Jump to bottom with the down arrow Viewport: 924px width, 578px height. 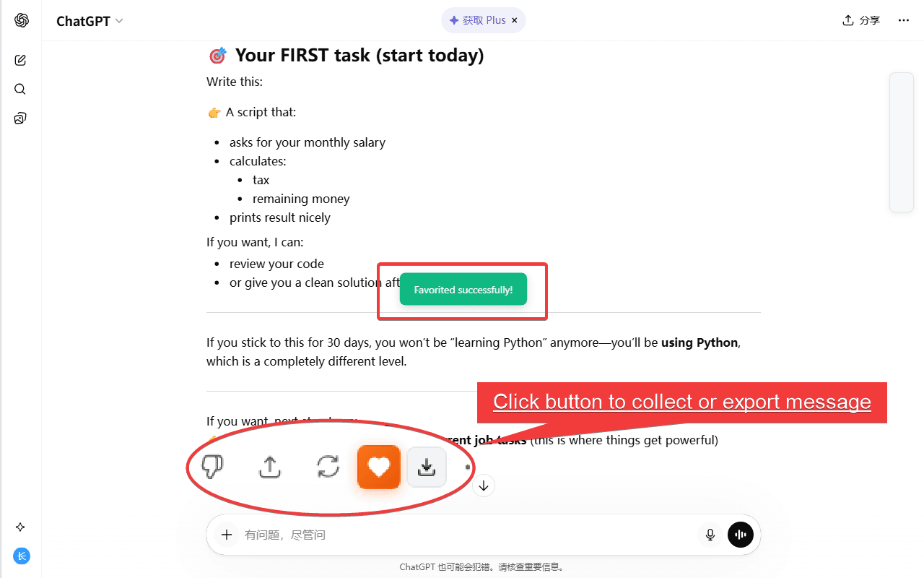pyautogui.click(x=483, y=485)
